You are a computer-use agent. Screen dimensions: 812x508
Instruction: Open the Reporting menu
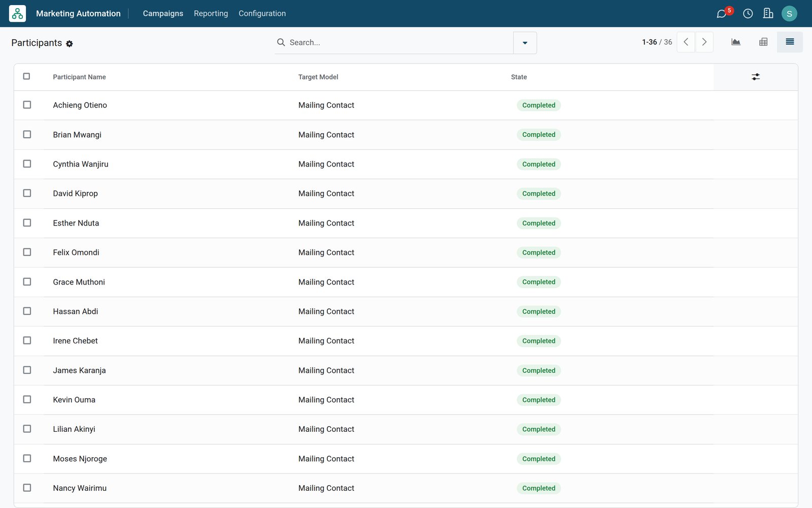click(x=211, y=14)
